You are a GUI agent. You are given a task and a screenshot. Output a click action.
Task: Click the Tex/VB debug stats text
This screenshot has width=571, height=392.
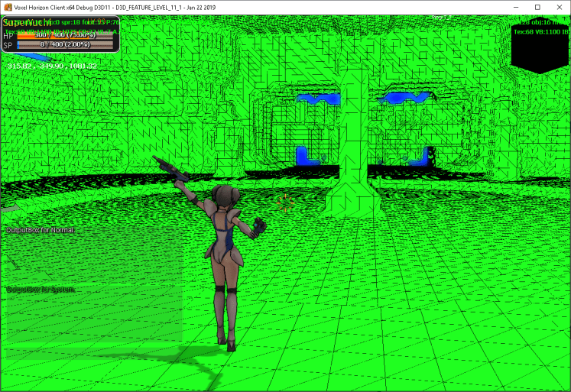point(540,31)
